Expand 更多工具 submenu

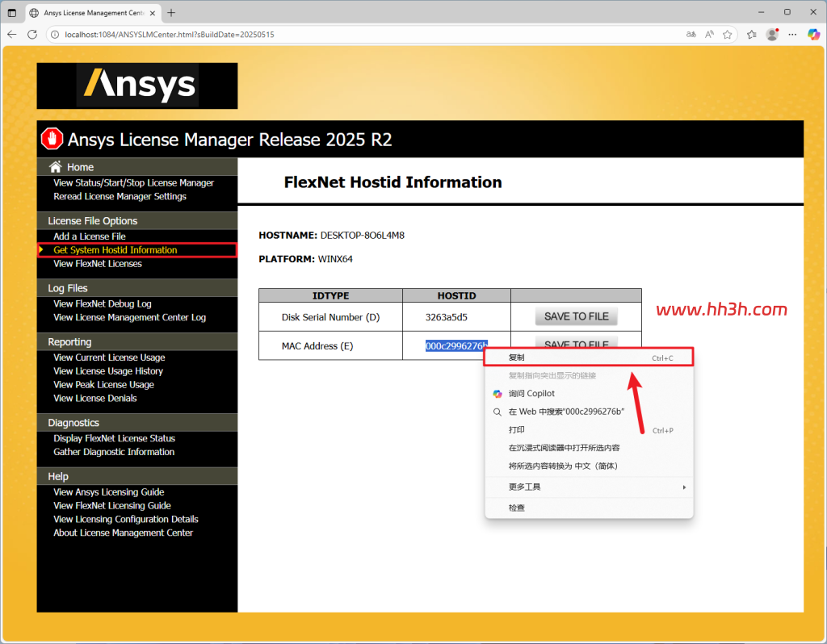[589, 487]
